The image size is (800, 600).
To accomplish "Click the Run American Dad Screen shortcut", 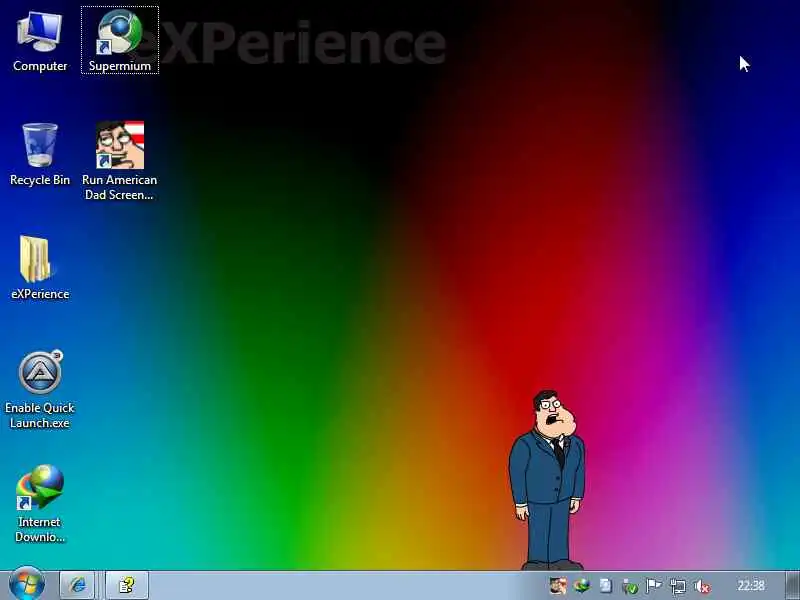I will point(120,161).
